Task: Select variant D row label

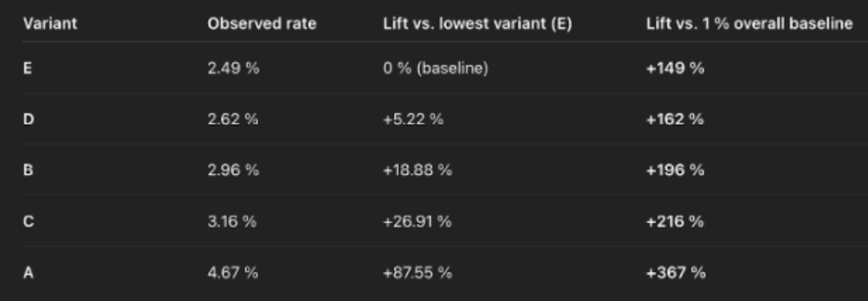Action: (28, 119)
